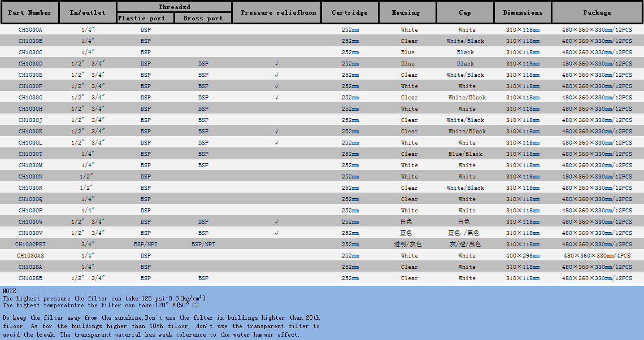The height and width of the screenshot is (340, 644).
Task: Select the Plastic port sub-header
Action: tap(142, 18)
